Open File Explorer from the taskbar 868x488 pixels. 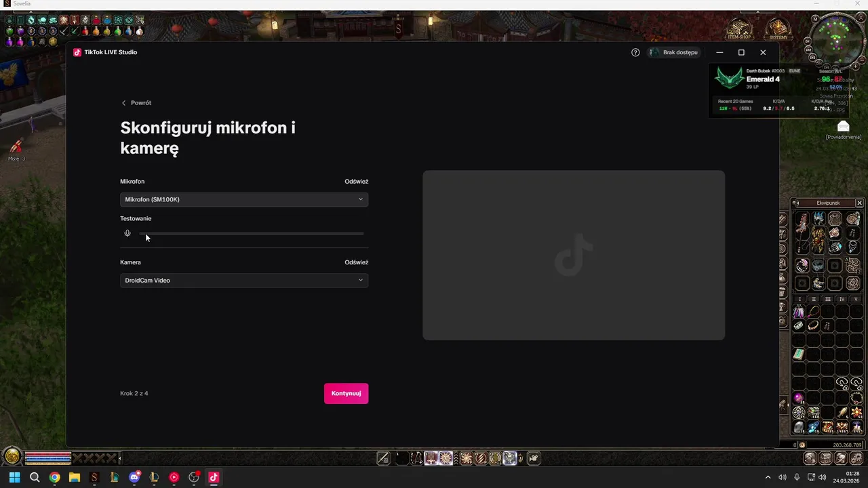(75, 477)
